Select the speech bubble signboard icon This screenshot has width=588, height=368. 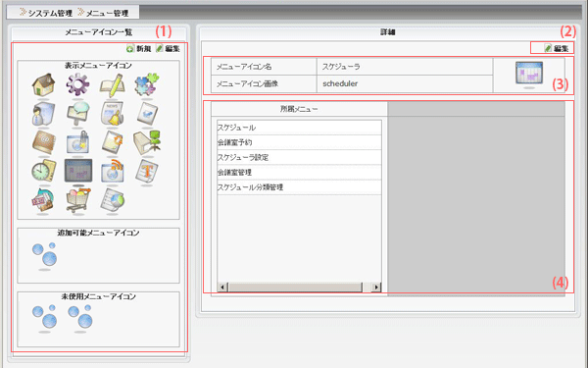78,114
